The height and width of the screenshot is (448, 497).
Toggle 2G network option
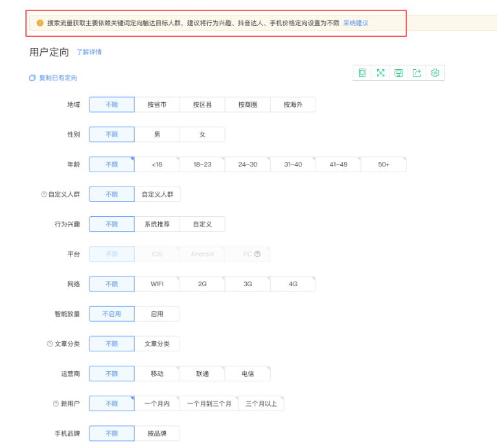click(202, 284)
